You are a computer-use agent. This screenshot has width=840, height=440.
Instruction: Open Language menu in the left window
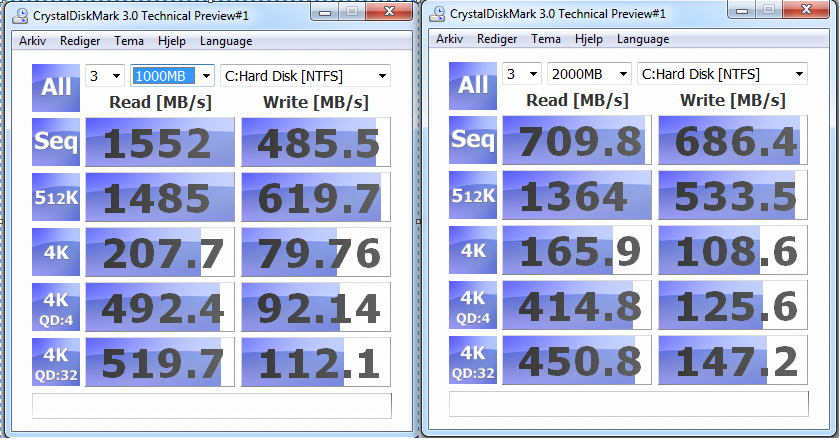pyautogui.click(x=226, y=41)
